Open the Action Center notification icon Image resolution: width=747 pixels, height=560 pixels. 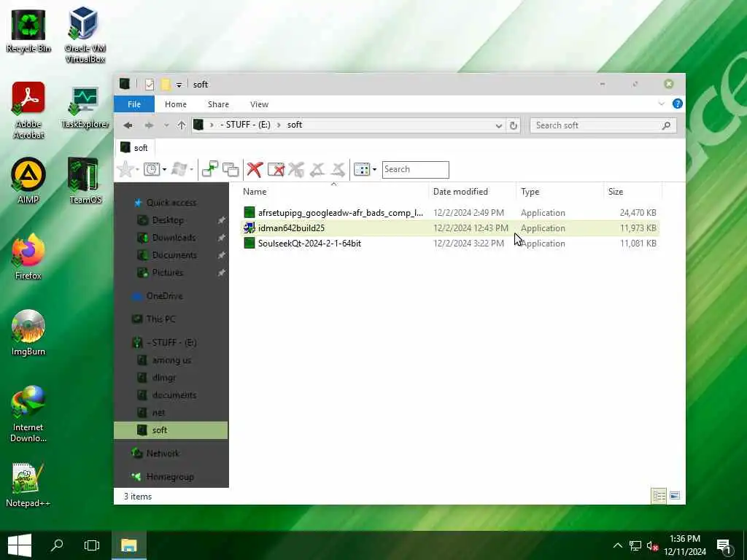[x=724, y=546]
